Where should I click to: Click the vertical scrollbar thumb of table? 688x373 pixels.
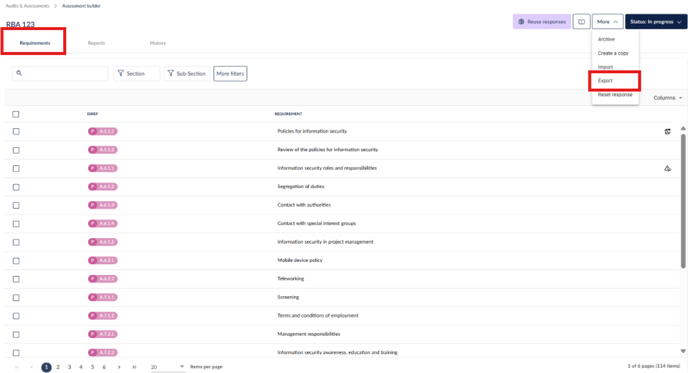click(x=683, y=201)
